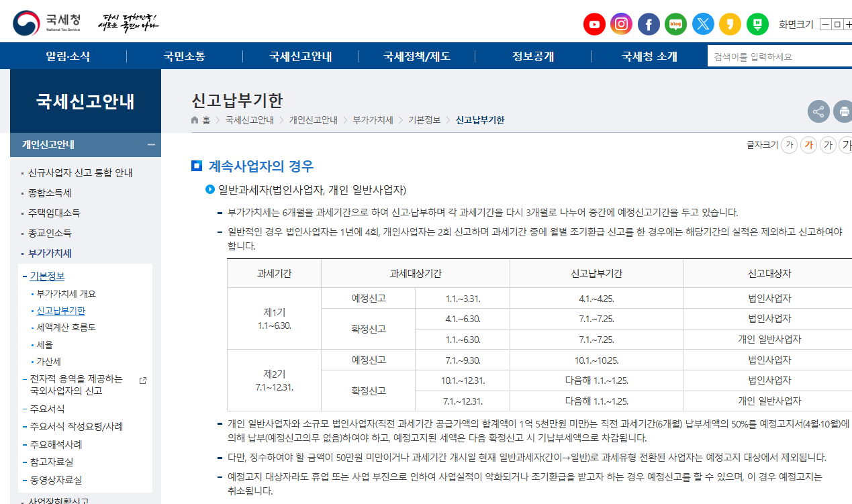Open 부가가치세 개요 in sidebar
852x504 pixels.
point(66,294)
